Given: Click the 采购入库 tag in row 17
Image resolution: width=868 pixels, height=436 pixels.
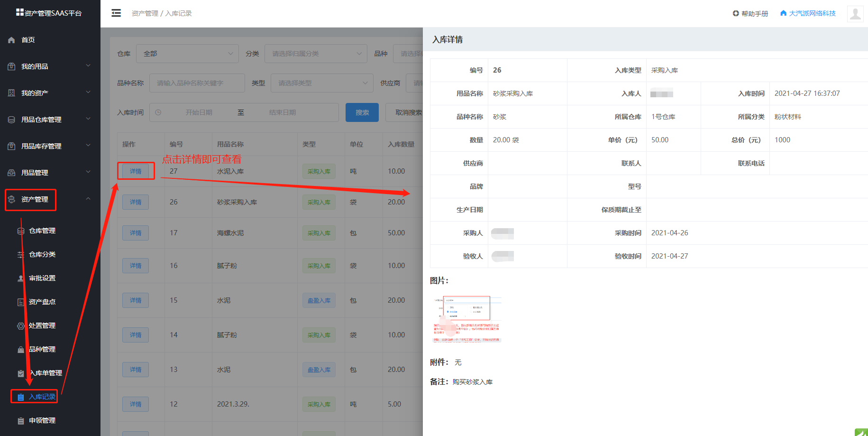Looking at the screenshot, I should click(319, 233).
